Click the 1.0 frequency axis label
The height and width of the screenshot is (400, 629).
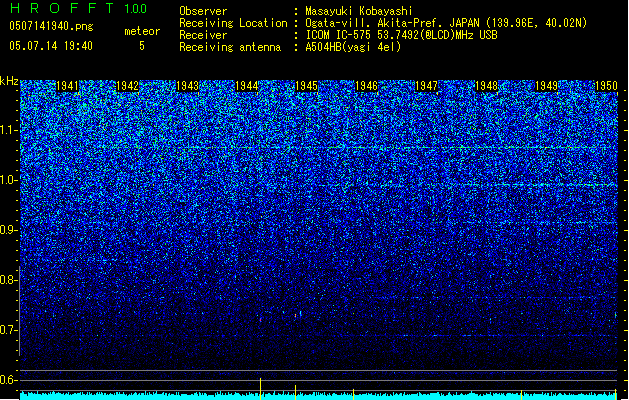coord(9,180)
